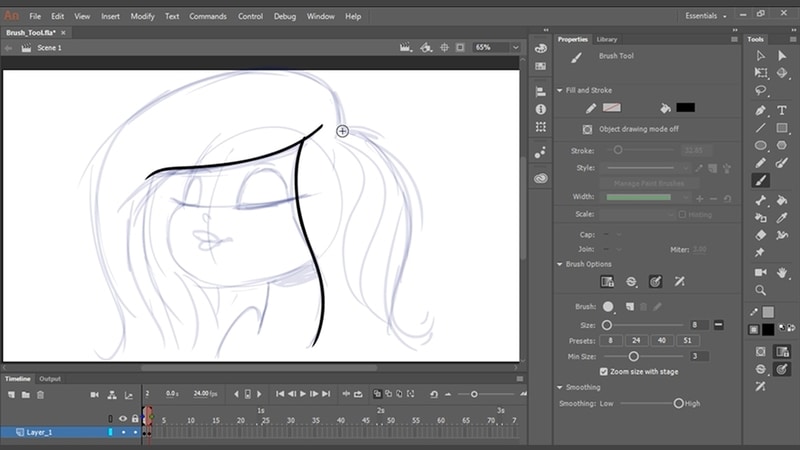The image size is (800, 450).
Task: Activate the Zoom magnifier tool
Action: click(x=761, y=290)
